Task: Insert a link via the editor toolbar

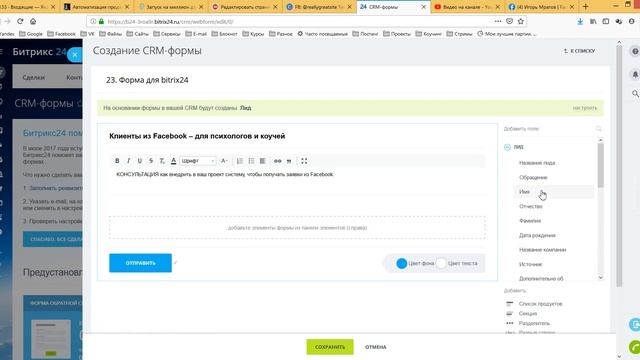Action: (278, 161)
